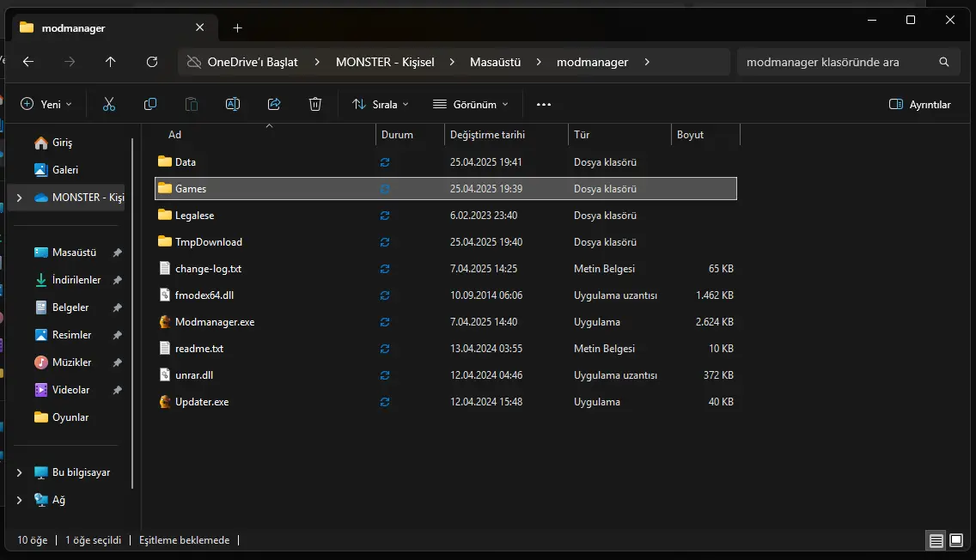Expand chevron after OneDrive'ı Başlat breadcrumb

tap(317, 62)
